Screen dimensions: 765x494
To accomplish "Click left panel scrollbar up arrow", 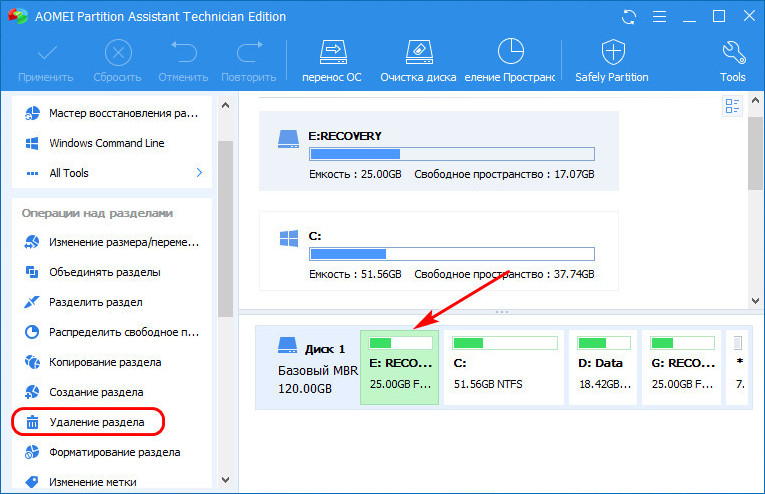I will coord(225,105).
